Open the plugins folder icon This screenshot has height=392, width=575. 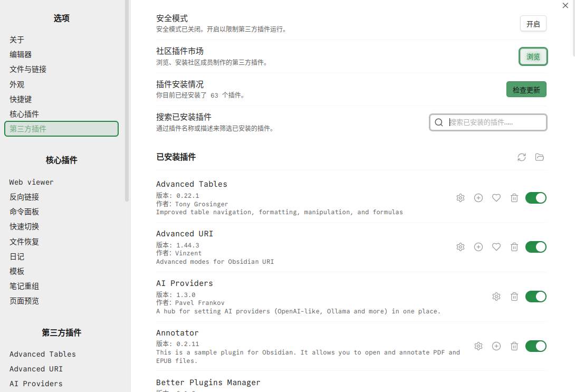click(539, 157)
